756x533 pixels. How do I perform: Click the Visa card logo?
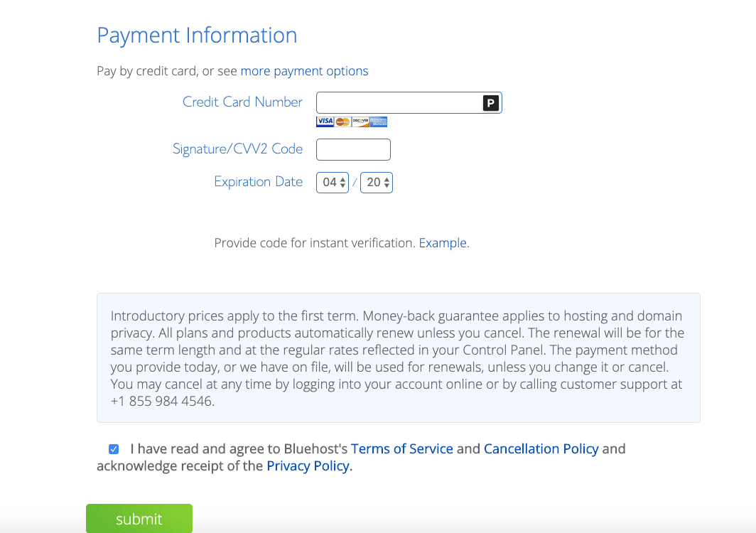click(x=325, y=122)
